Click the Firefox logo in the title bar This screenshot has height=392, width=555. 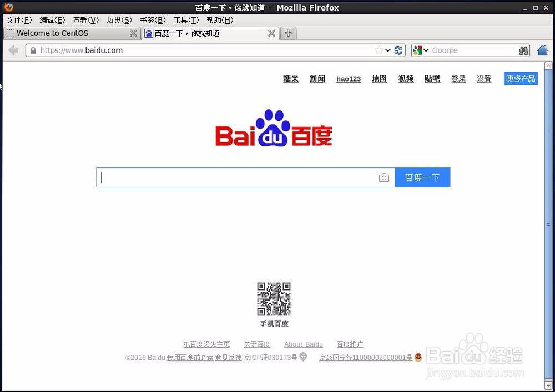[x=7, y=7]
